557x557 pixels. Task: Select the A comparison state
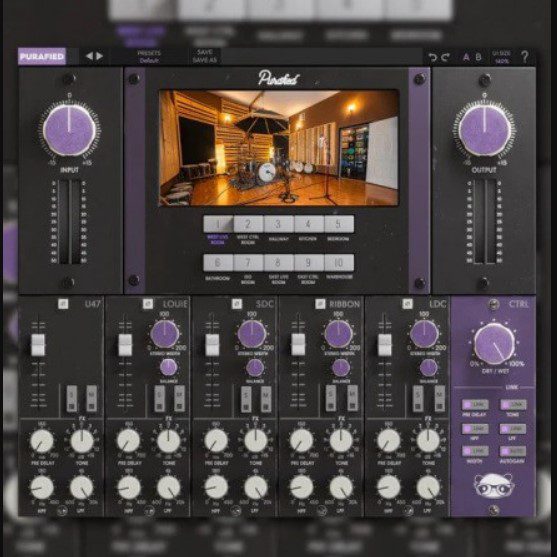pyautogui.click(x=466, y=57)
